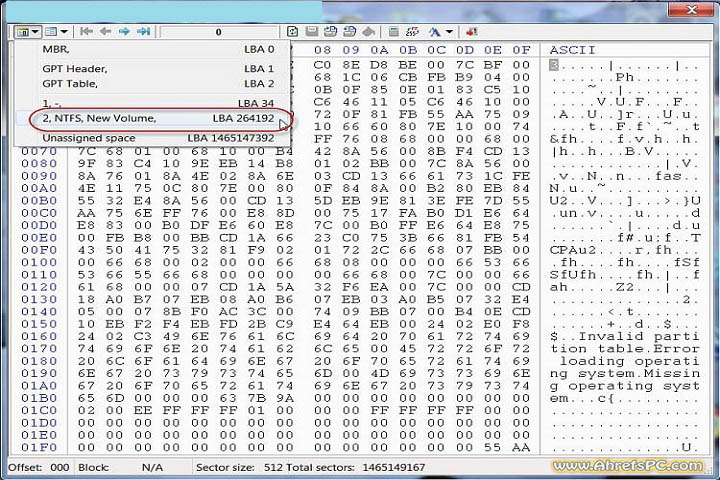Click ASCII text '$..Invalid parti'
The height and width of the screenshot is (480, 720).
[x=624, y=336]
